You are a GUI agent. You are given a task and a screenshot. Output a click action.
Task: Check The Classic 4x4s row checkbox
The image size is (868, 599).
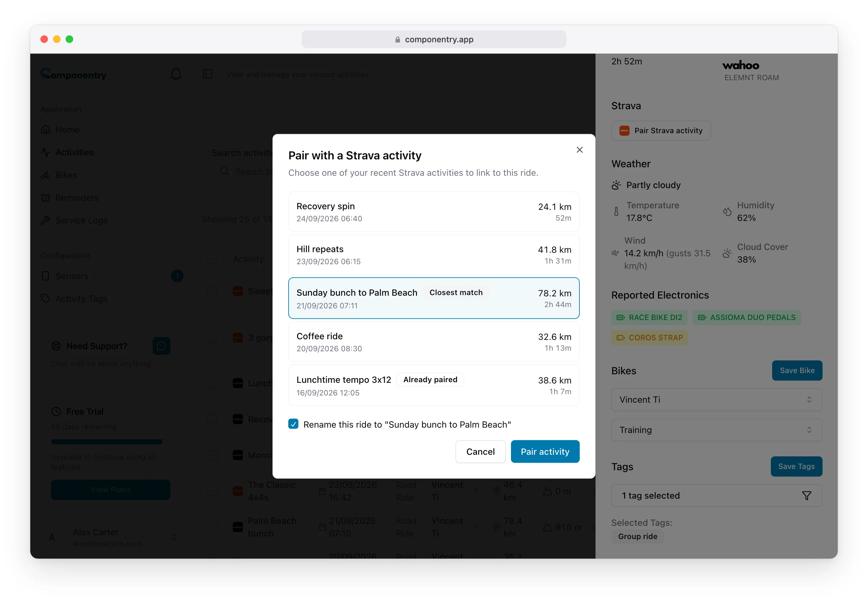pos(213,491)
